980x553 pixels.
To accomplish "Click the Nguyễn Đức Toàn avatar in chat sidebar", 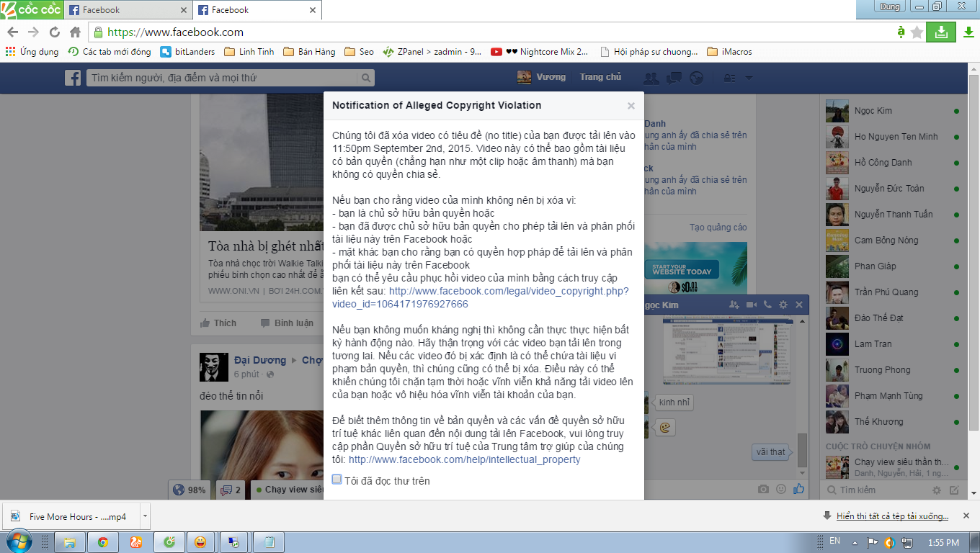I will pos(837,189).
